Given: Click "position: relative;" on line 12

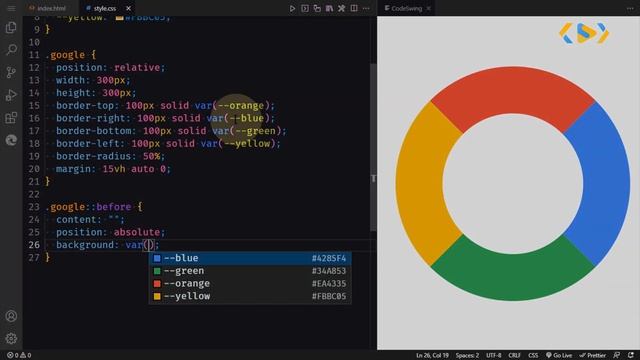Looking at the screenshot, I should (111, 67).
